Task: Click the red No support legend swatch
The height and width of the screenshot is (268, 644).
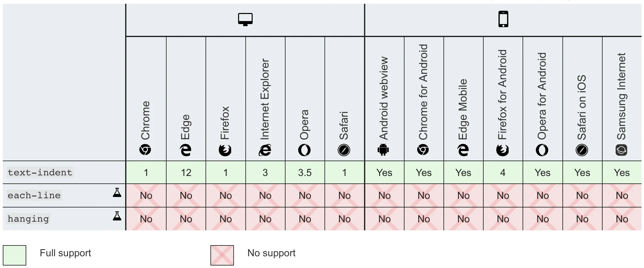Action: [x=222, y=255]
